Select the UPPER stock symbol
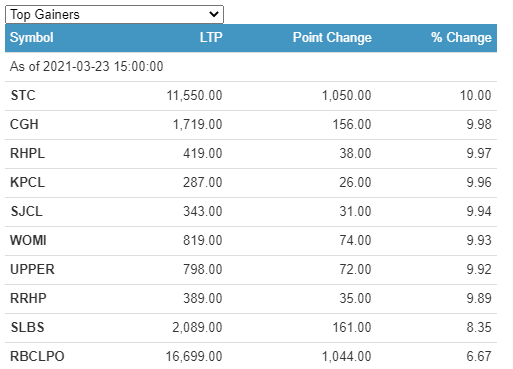Screen dimensions: 513x369 pos(32,269)
